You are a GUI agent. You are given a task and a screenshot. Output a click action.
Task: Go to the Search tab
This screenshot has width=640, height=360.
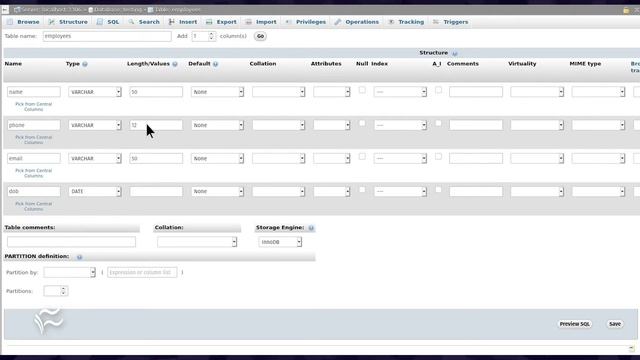144,22
